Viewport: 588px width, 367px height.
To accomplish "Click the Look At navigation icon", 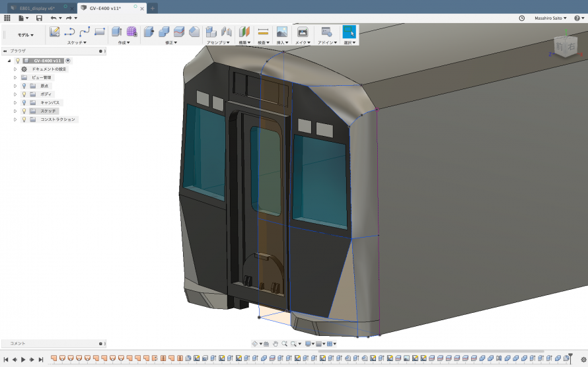I will pos(266,344).
